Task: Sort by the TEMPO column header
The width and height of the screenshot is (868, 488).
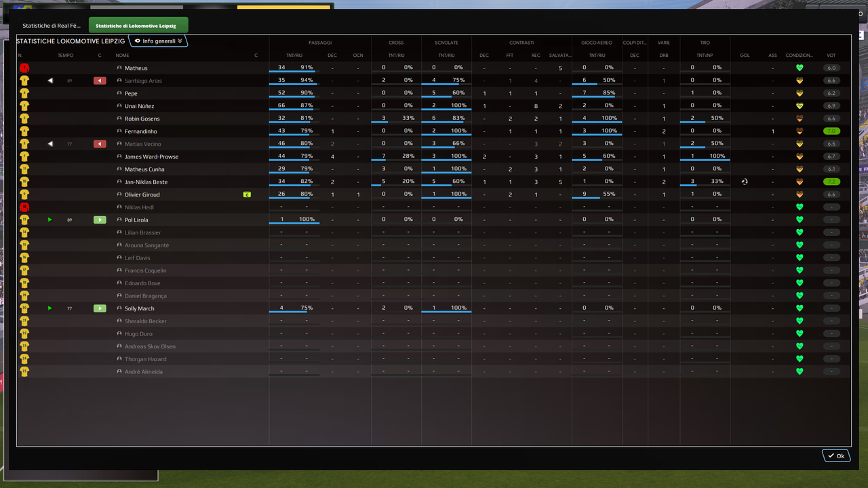Action: pos(66,56)
